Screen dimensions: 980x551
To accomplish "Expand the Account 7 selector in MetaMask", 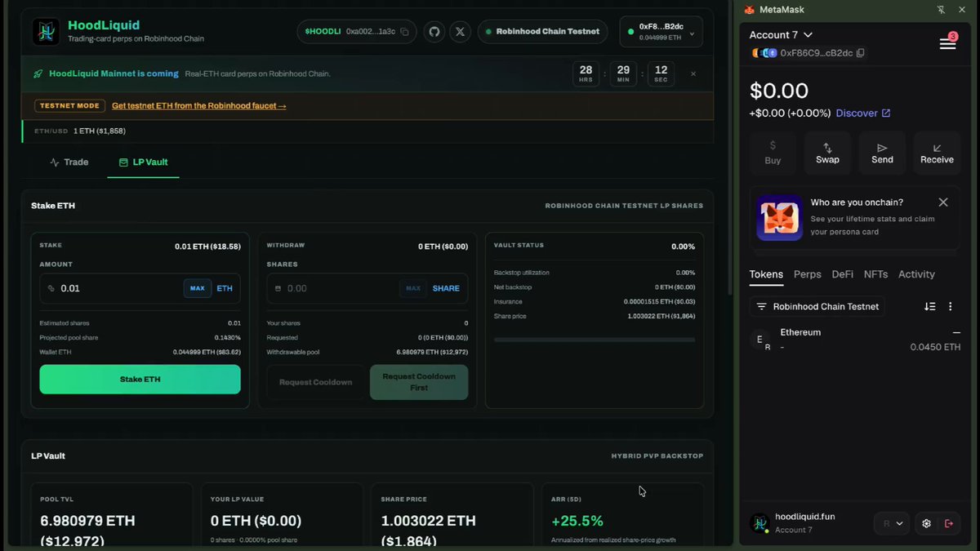I will coord(781,35).
